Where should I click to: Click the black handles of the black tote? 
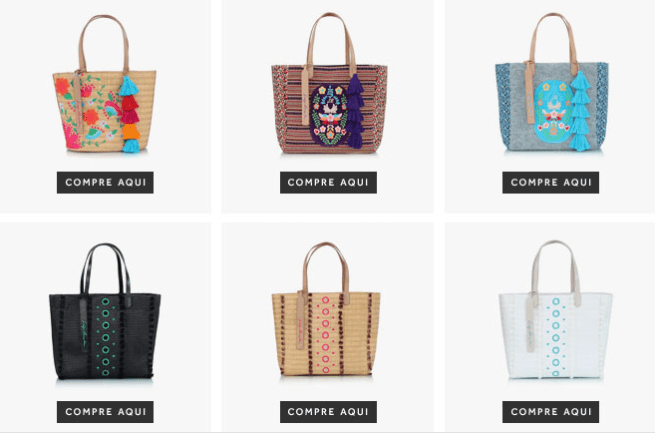click(105, 269)
